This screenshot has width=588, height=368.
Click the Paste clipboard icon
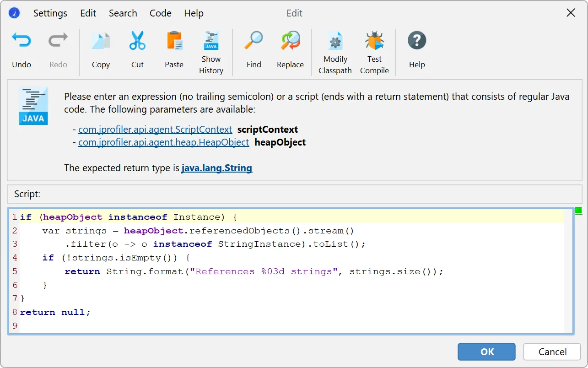click(174, 41)
